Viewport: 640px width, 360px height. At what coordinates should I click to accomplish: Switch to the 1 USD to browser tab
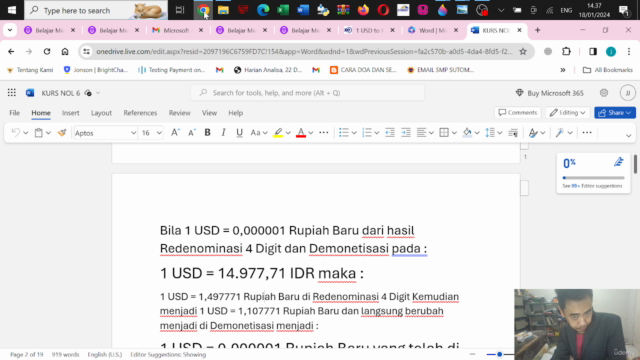370,30
